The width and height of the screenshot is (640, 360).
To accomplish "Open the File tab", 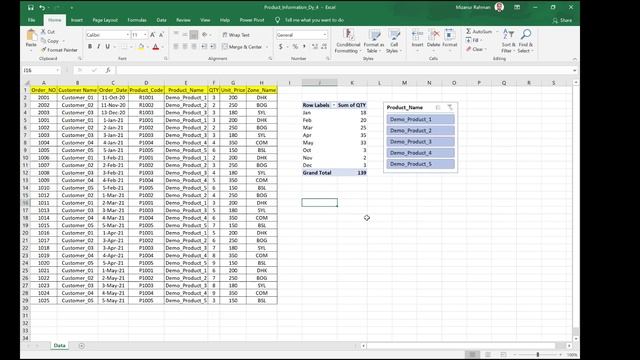I will click(x=31, y=20).
